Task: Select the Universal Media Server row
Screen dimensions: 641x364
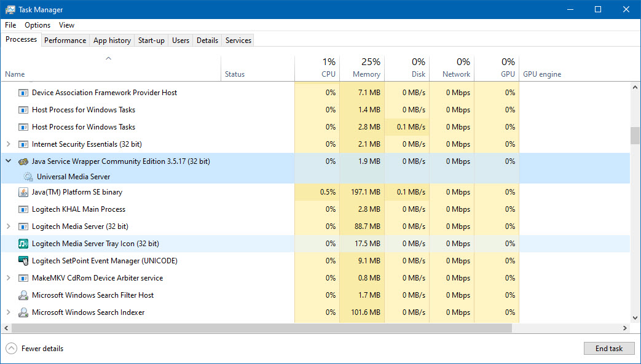Action: [x=315, y=177]
